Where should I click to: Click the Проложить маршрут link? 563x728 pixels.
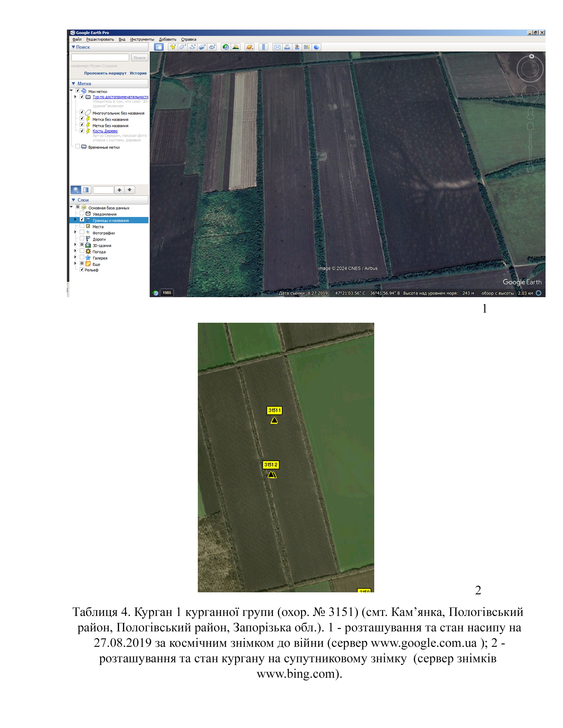pos(105,73)
